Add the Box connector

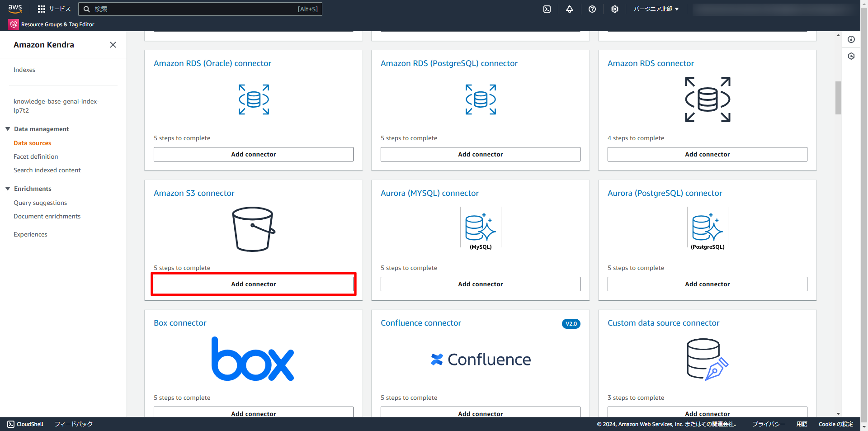point(254,412)
